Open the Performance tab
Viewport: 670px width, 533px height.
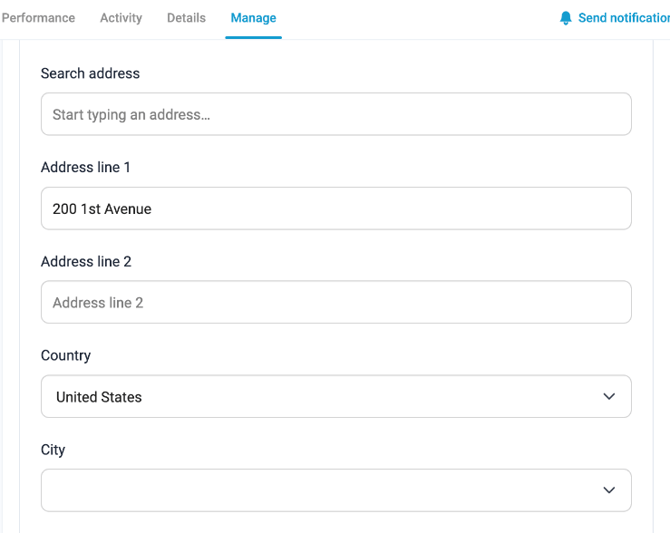[38, 18]
